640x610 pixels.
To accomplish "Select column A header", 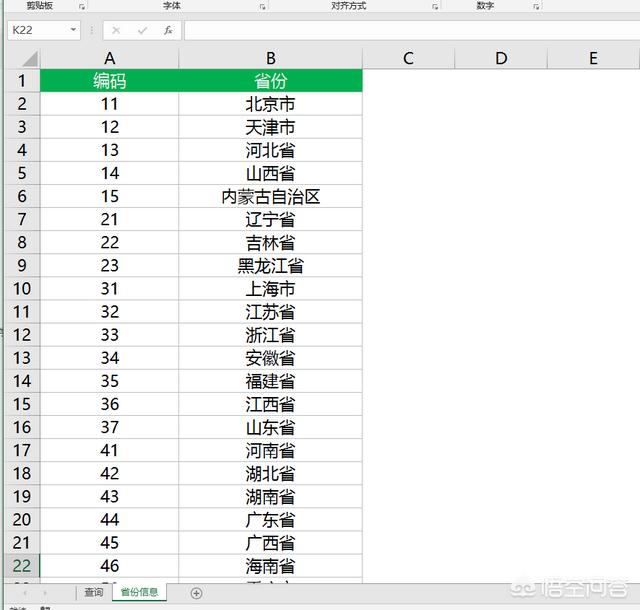I will point(109,58).
